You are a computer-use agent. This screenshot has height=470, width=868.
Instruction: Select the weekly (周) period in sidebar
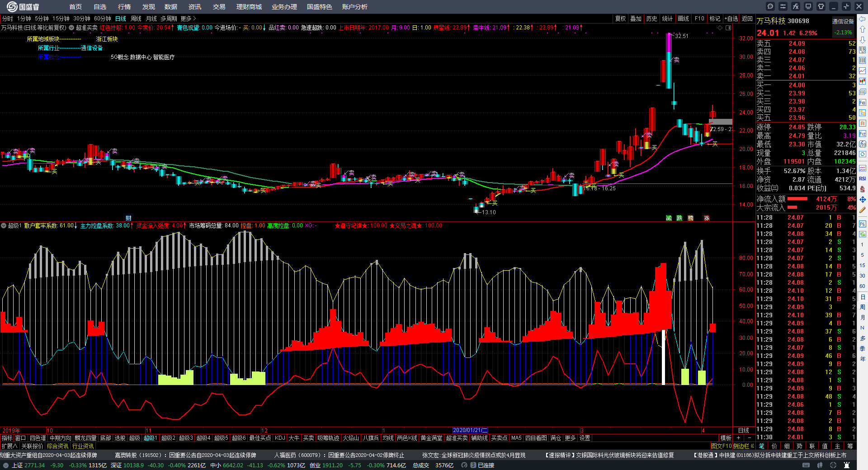pyautogui.click(x=862, y=307)
